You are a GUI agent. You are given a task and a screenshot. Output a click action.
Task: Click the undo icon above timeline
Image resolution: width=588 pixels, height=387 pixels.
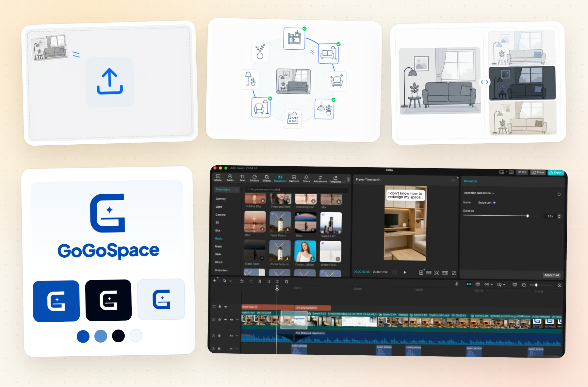242,281
